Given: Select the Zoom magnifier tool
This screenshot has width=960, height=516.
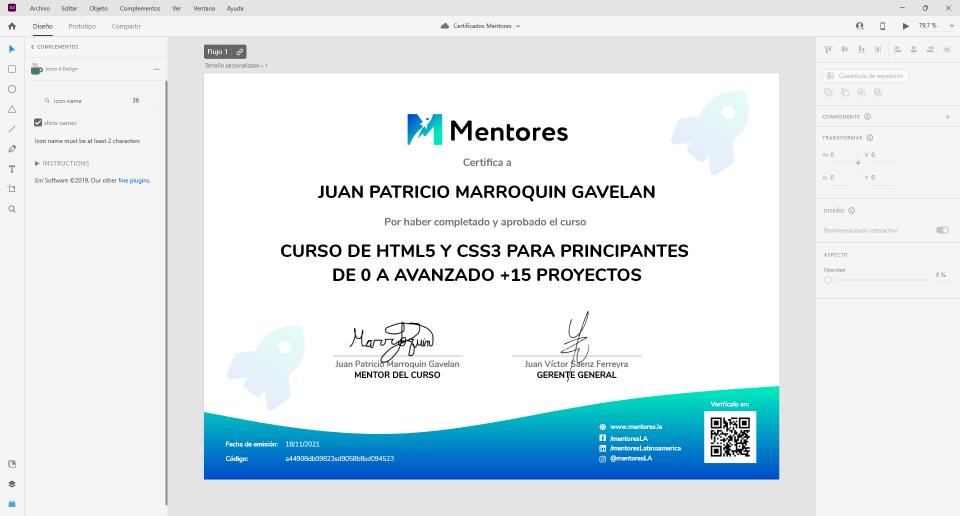Looking at the screenshot, I should 12,209.
